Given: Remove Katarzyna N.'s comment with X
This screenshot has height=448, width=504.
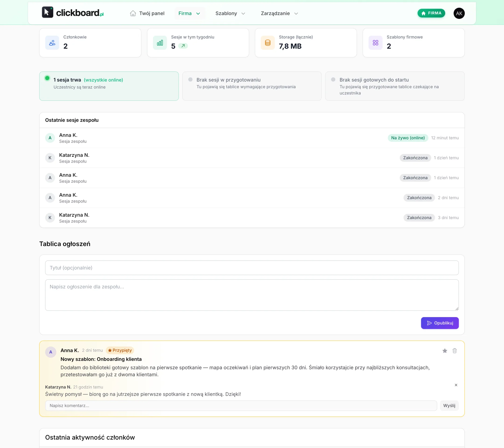Looking at the screenshot, I should [x=456, y=385].
